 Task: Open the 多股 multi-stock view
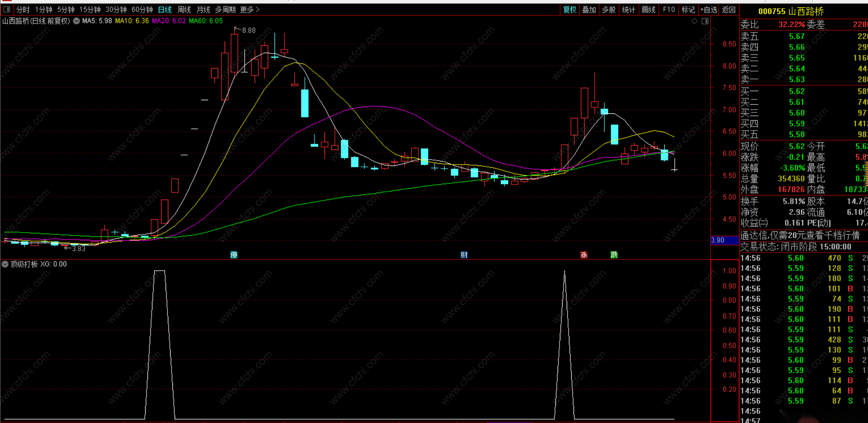[x=608, y=10]
